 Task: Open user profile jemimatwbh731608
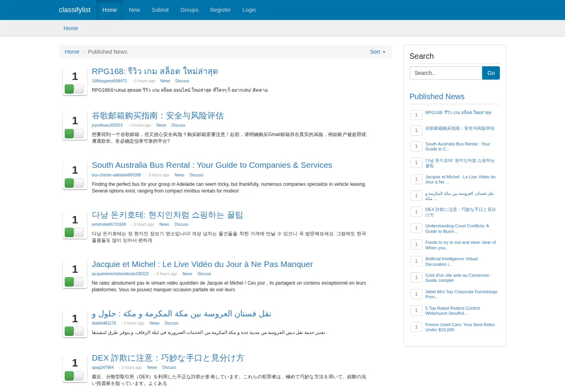tap(109, 225)
